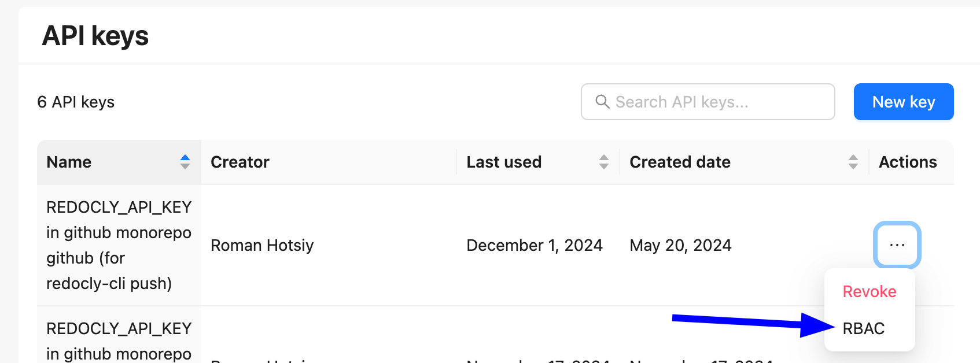Click the Last used header text
This screenshot has height=363, width=980.
click(x=504, y=162)
